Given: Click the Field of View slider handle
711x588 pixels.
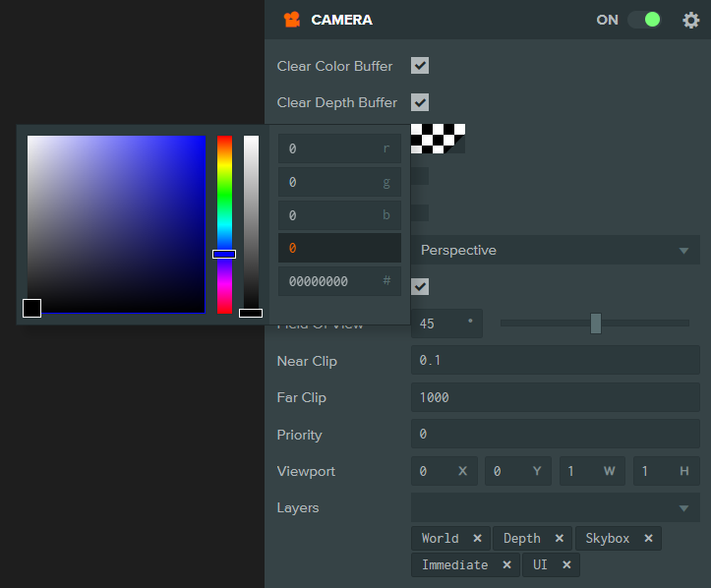Looking at the screenshot, I should [596, 323].
